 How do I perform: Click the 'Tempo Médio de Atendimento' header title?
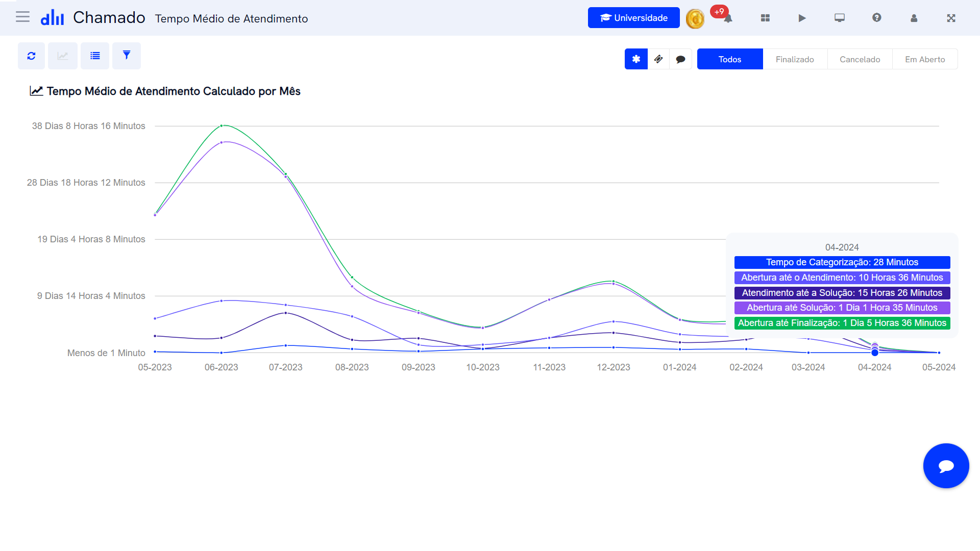[x=231, y=19]
